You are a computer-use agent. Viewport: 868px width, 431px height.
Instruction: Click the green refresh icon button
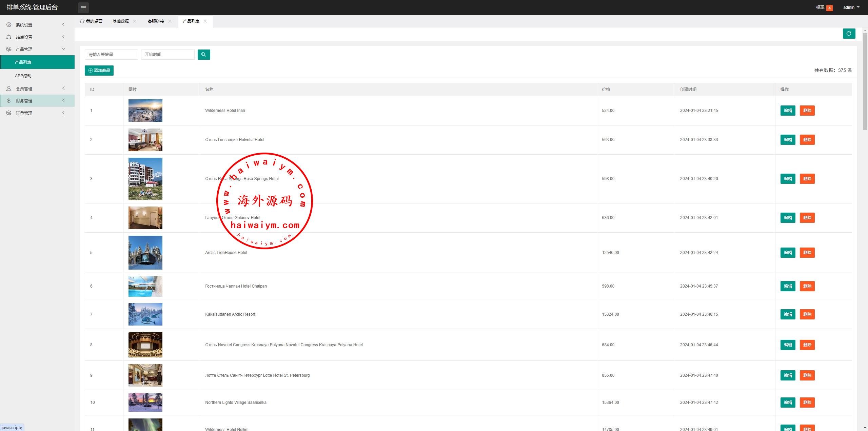(x=849, y=34)
